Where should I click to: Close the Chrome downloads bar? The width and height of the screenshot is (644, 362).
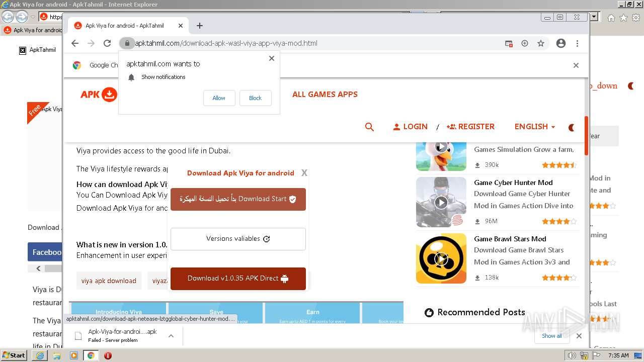point(579,336)
